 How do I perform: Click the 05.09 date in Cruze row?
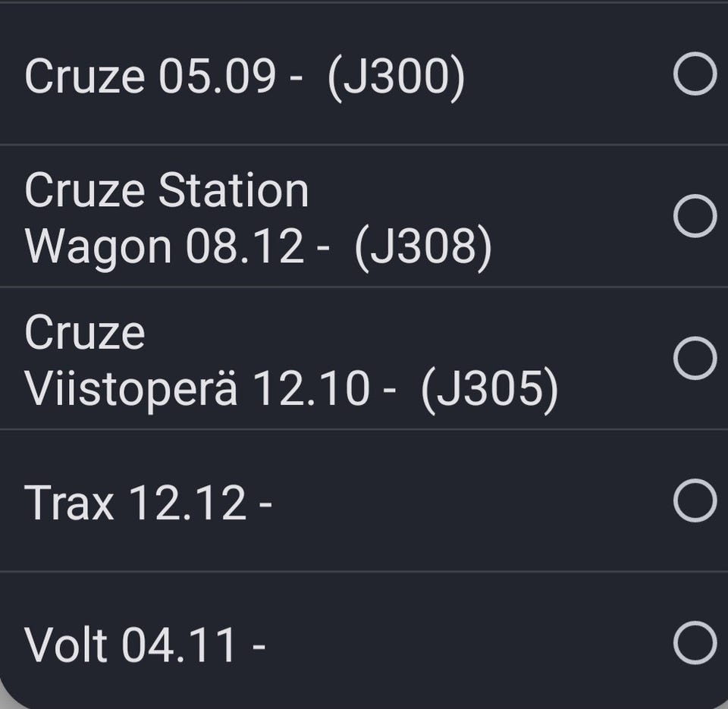tap(216, 77)
